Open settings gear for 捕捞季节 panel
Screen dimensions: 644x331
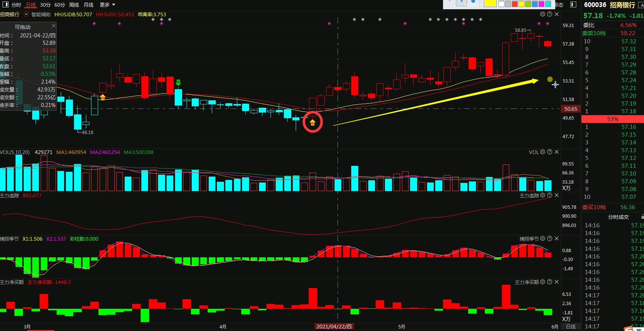543,238
